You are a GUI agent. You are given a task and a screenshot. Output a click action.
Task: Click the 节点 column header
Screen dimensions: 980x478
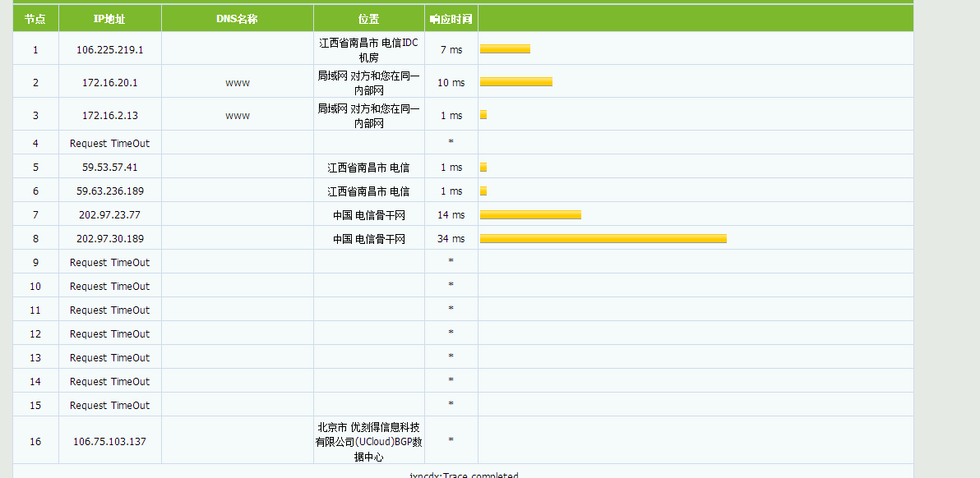click(35, 20)
